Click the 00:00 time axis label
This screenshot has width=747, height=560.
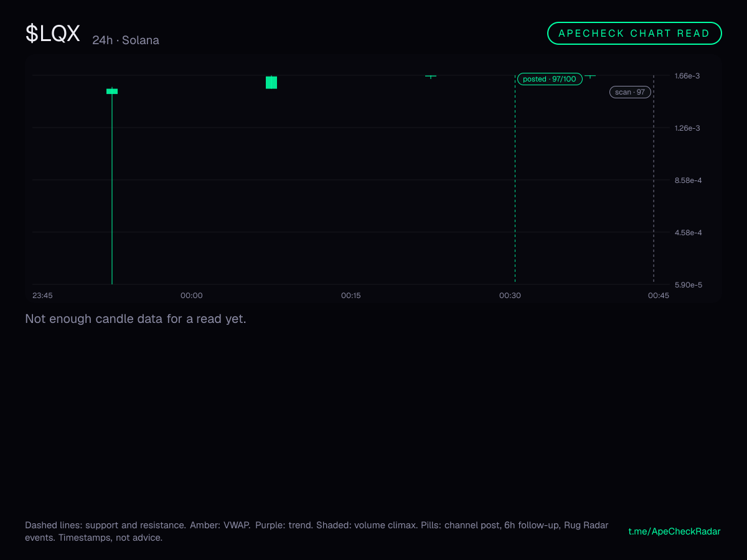(192, 296)
